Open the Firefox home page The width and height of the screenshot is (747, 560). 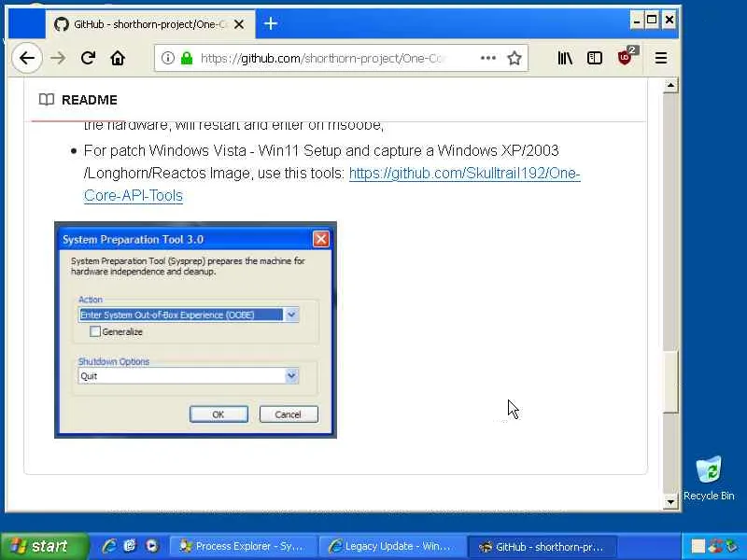point(118,58)
